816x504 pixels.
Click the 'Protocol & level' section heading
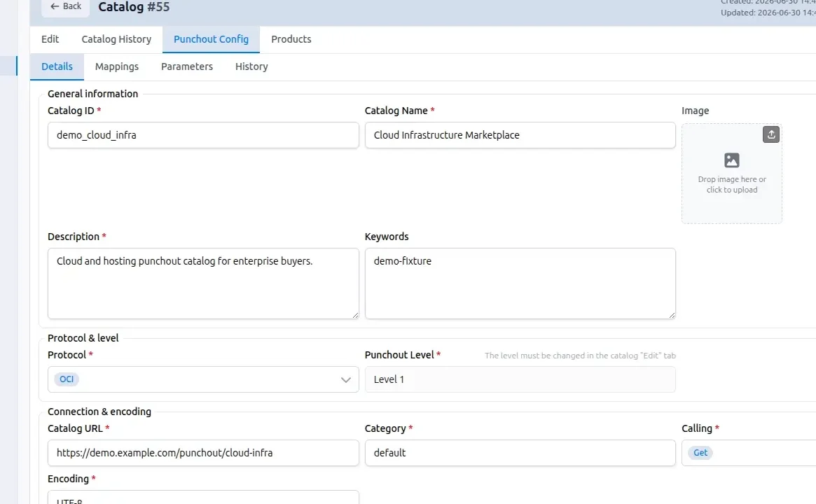tap(83, 338)
